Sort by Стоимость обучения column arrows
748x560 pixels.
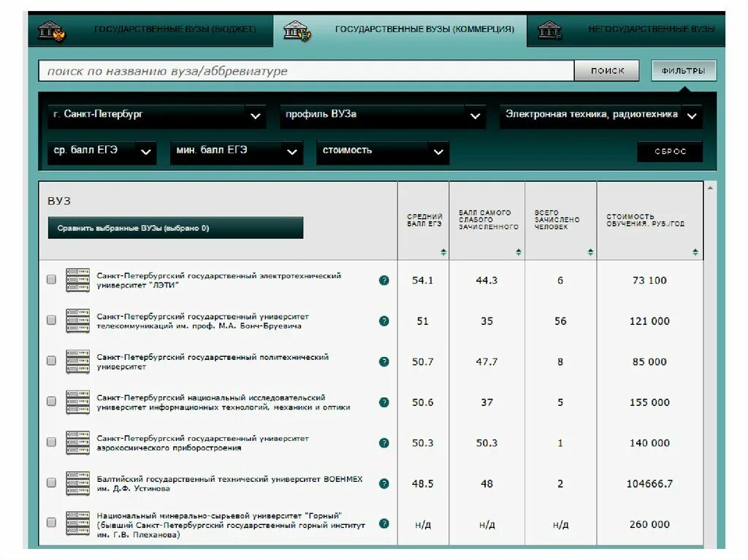click(x=695, y=252)
